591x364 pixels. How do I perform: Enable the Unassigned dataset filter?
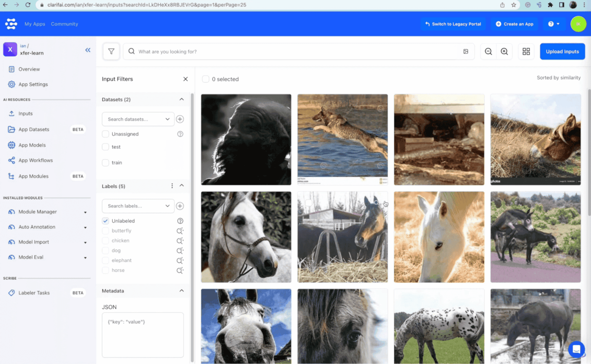tap(105, 134)
